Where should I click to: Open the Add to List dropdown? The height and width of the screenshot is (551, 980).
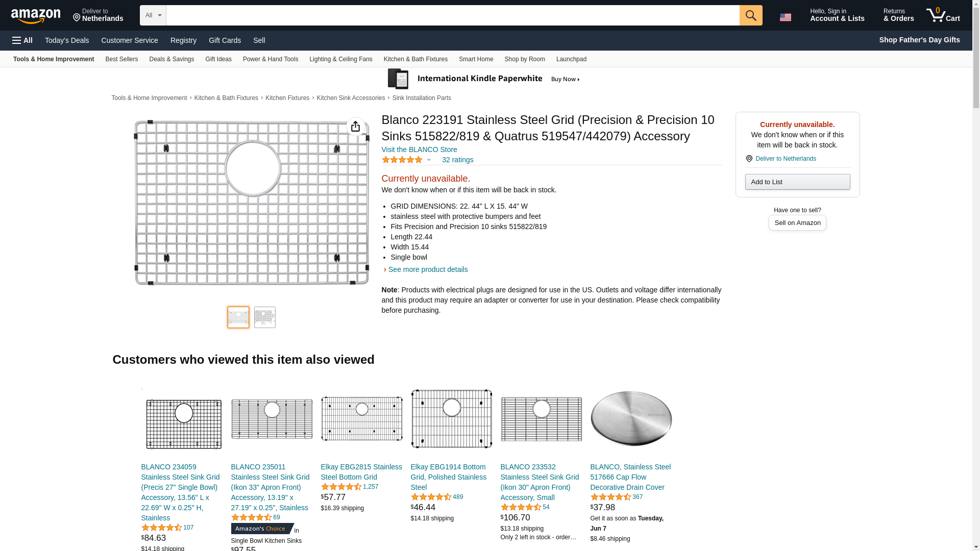point(797,182)
